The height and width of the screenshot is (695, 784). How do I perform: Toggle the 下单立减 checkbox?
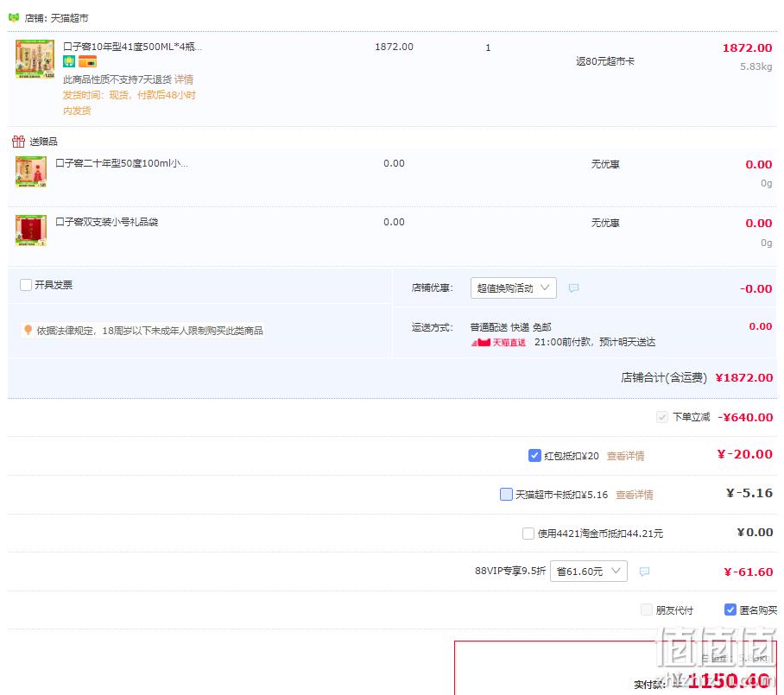pyautogui.click(x=662, y=417)
